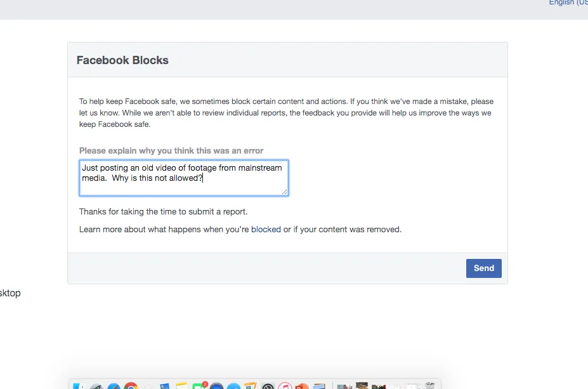
Task: Open PowerPoint from the Dock
Action: (302, 386)
